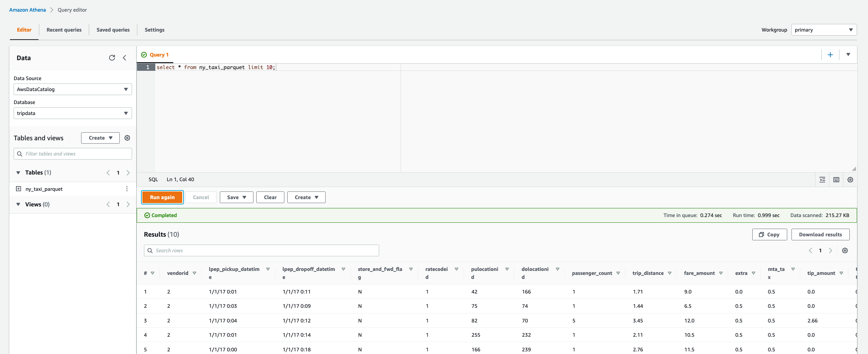This screenshot has width=868, height=354.
Task: Sort by row number column
Action: coord(153,273)
